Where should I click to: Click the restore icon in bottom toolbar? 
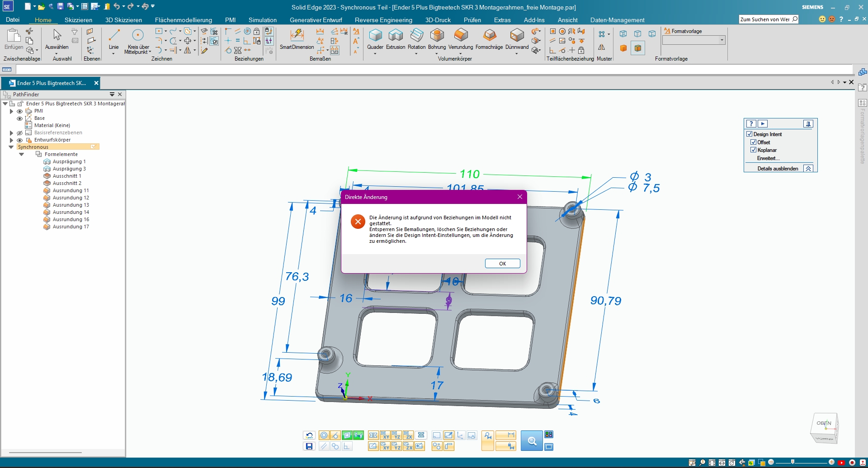(309, 435)
